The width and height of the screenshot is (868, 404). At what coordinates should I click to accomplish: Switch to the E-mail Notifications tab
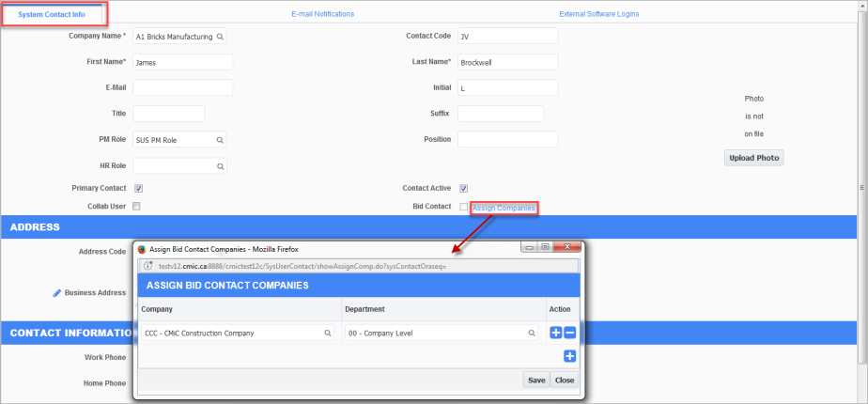pos(323,14)
